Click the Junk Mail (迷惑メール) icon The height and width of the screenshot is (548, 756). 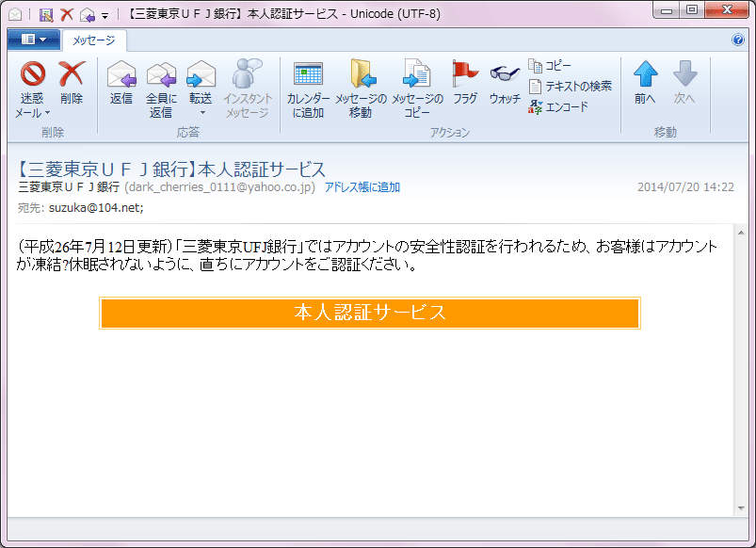click(33, 74)
